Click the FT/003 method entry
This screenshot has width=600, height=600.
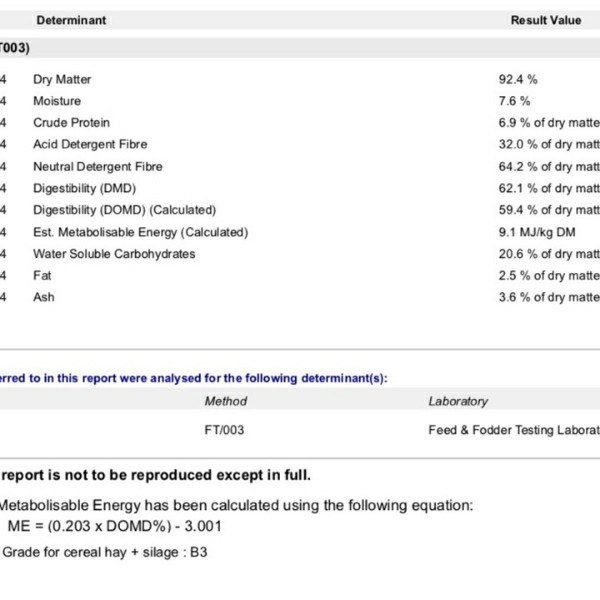coord(224,430)
